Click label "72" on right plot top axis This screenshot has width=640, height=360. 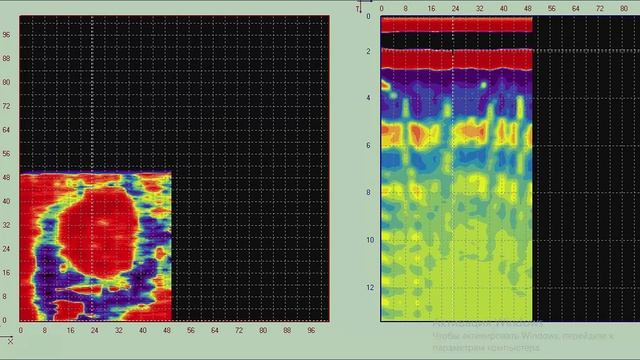tap(600, 8)
